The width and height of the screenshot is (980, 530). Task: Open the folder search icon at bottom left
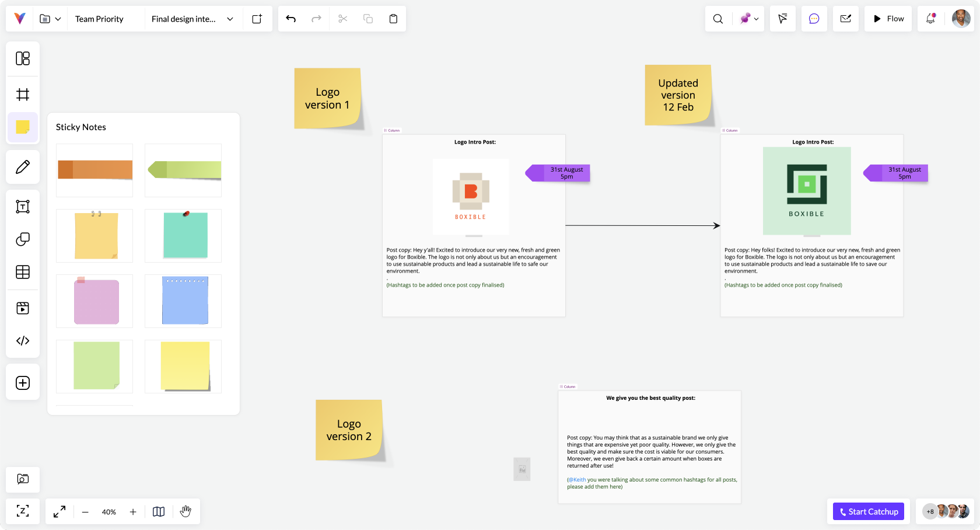click(23, 479)
